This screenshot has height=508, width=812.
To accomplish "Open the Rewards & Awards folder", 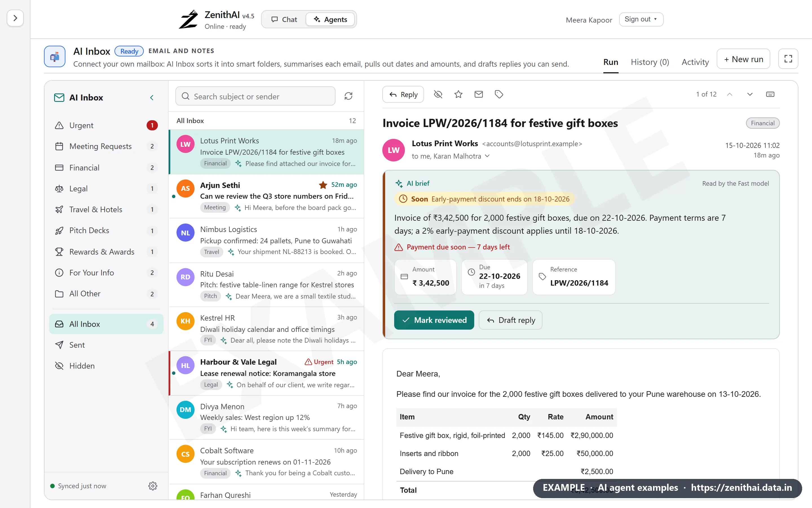I will tap(106, 252).
